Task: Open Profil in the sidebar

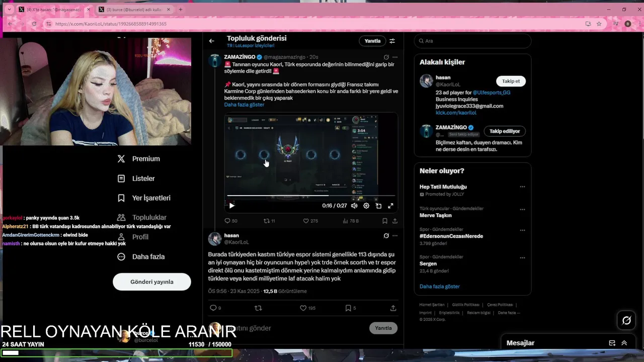Action: click(x=133, y=237)
